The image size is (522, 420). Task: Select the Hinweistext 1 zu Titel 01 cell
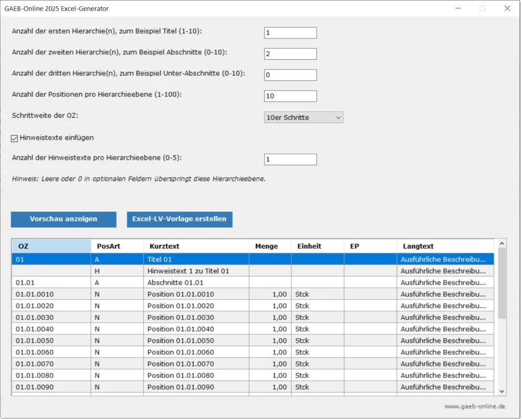coord(196,271)
